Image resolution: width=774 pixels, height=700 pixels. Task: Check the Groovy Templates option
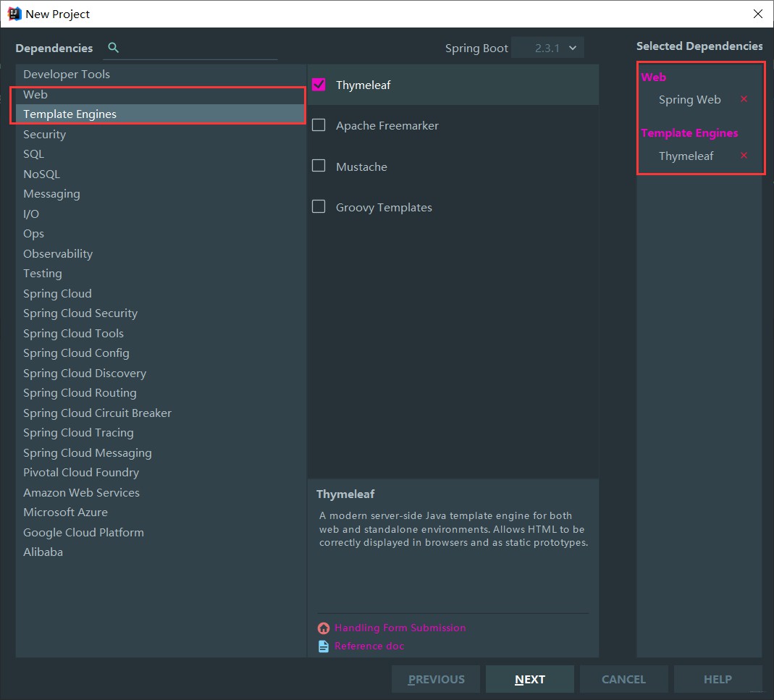319,206
